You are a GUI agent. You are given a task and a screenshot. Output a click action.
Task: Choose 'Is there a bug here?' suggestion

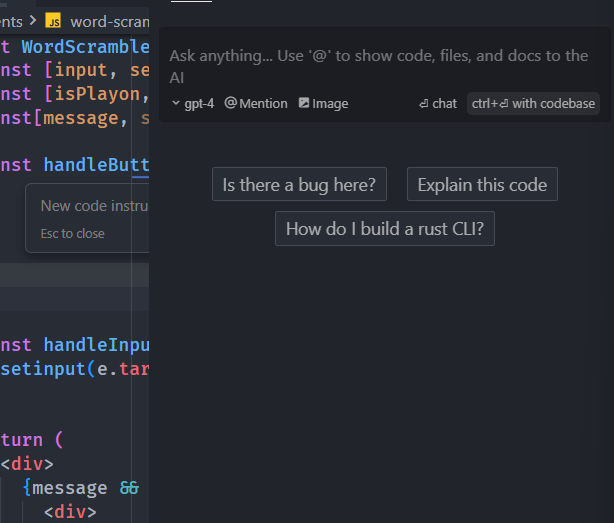[x=299, y=184]
